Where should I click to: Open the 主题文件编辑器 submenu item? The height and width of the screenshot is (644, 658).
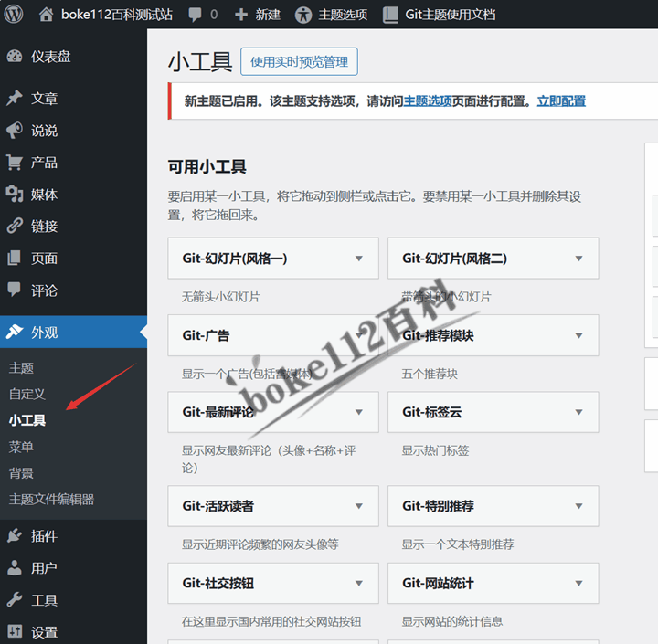pyautogui.click(x=51, y=500)
